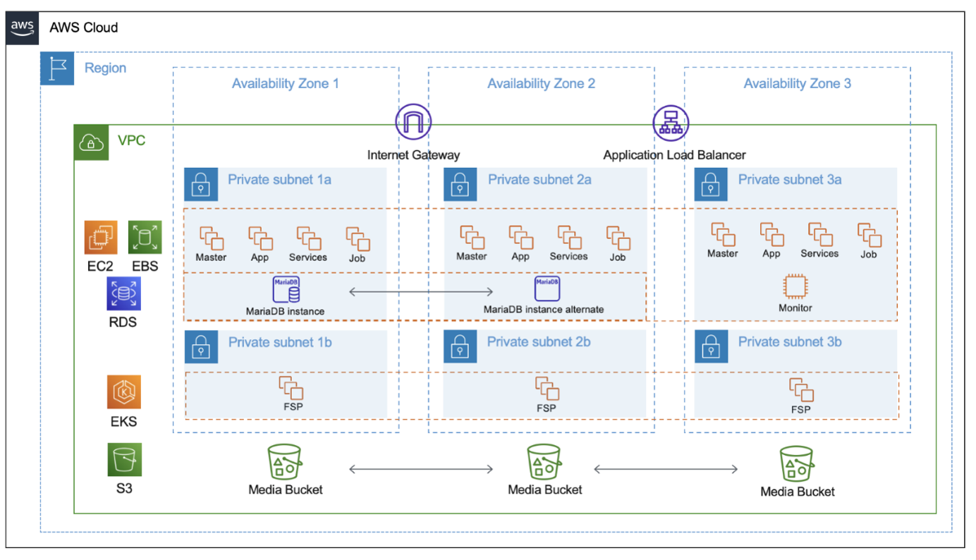Click the FSP icon in subnet 2b

click(547, 389)
